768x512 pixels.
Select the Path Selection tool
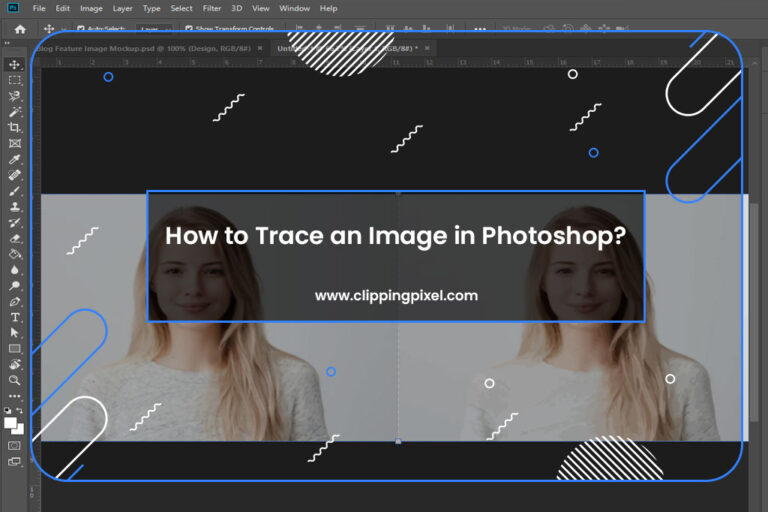(x=14, y=333)
